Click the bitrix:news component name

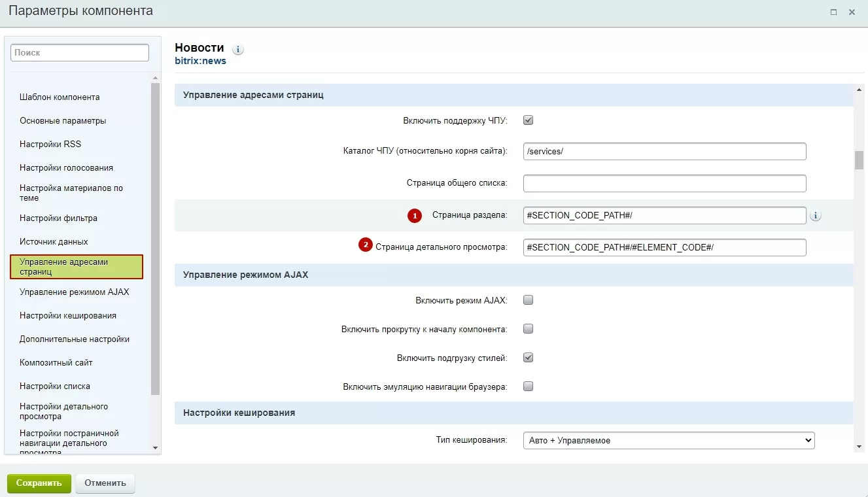tap(201, 61)
